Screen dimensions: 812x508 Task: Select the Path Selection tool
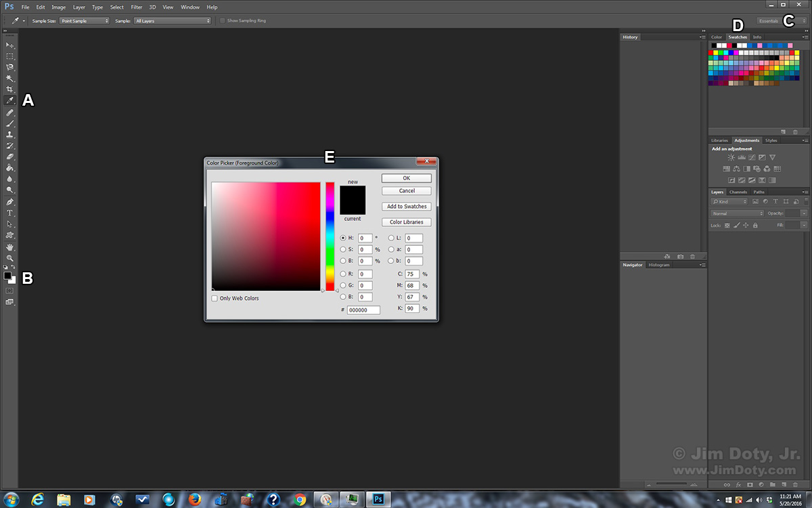[10, 224]
